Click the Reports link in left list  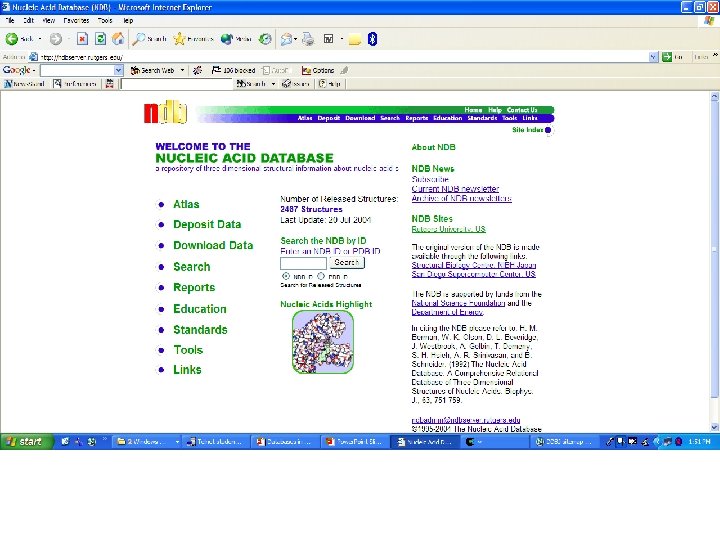pos(194,287)
